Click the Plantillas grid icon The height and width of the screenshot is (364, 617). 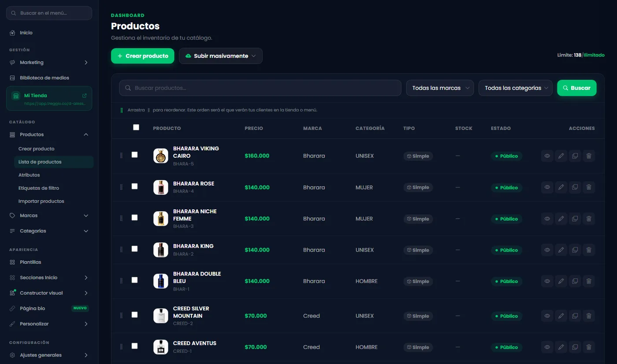(12, 262)
